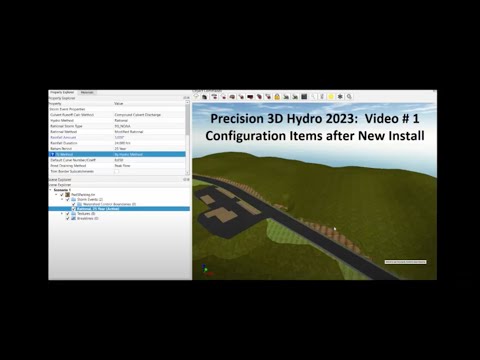This screenshot has height=360, width=480.
Task: Uncheck the Textures folder visibility checkbox
Action: (x=68, y=214)
